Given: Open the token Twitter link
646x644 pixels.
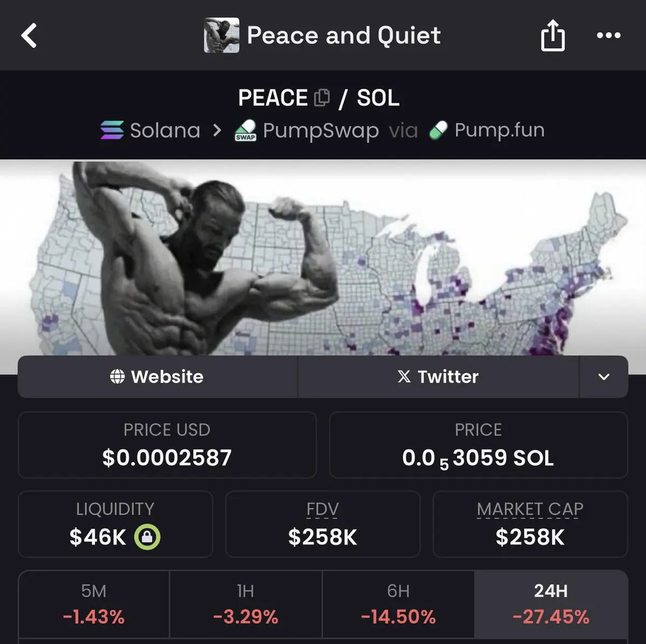Looking at the screenshot, I should (x=438, y=377).
